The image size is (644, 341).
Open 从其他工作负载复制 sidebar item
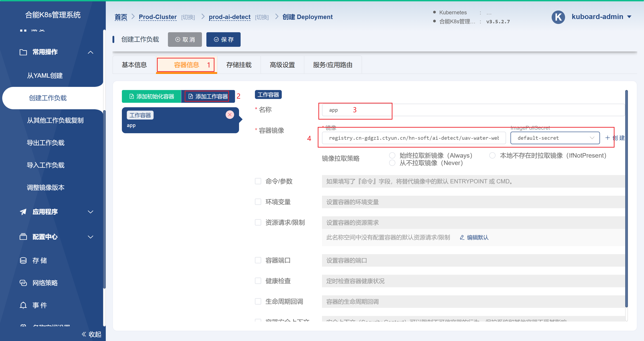coord(55,120)
